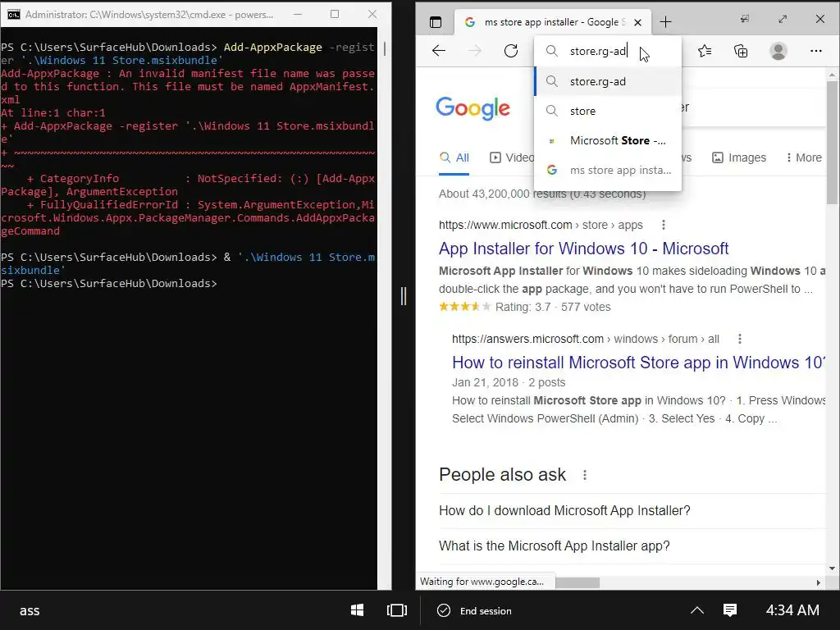Click the Google logo

click(x=472, y=108)
